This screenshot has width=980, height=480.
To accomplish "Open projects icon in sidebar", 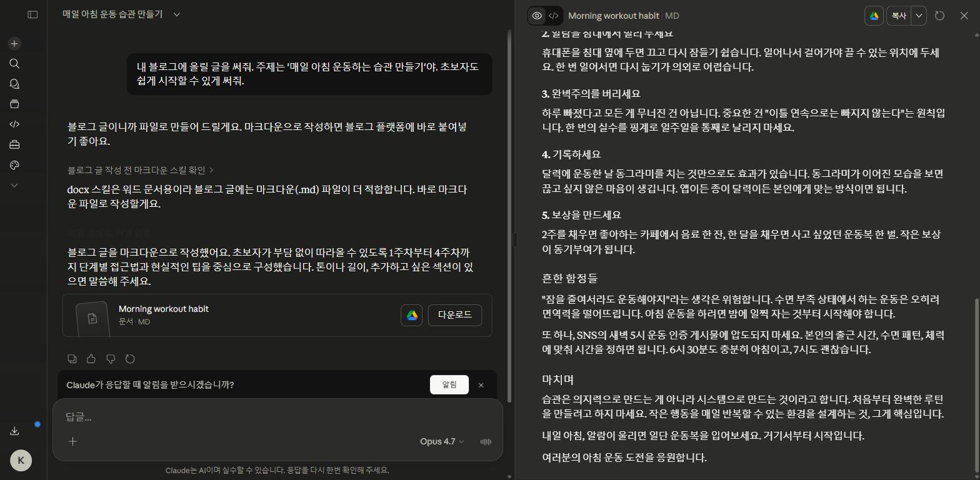I will (14, 104).
